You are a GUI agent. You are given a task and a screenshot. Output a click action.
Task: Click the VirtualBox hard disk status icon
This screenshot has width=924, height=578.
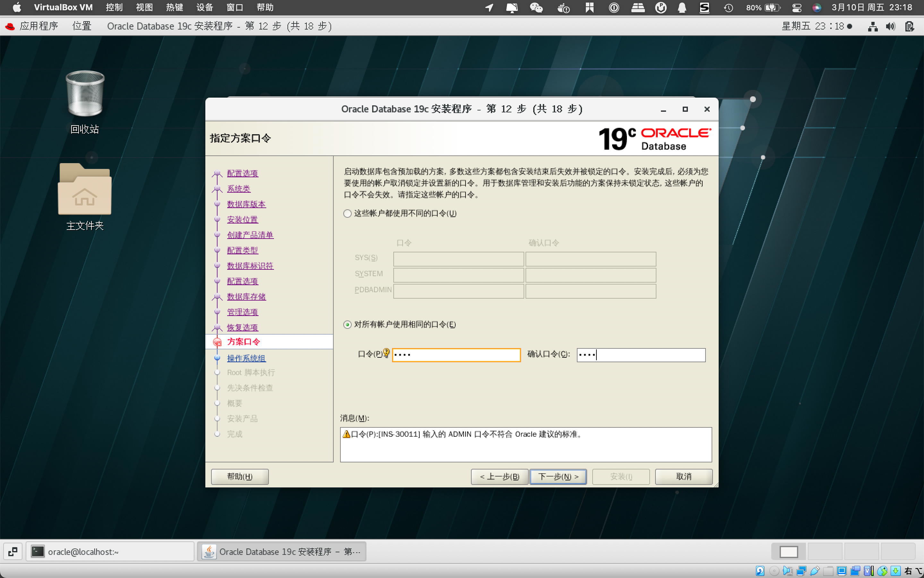point(760,571)
